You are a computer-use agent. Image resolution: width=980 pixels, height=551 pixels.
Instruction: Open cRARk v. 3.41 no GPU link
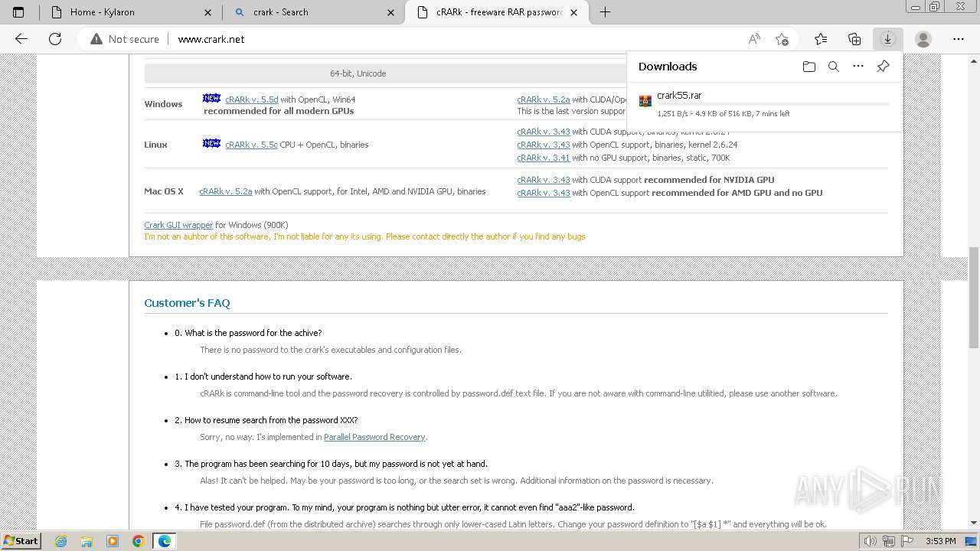(543, 158)
